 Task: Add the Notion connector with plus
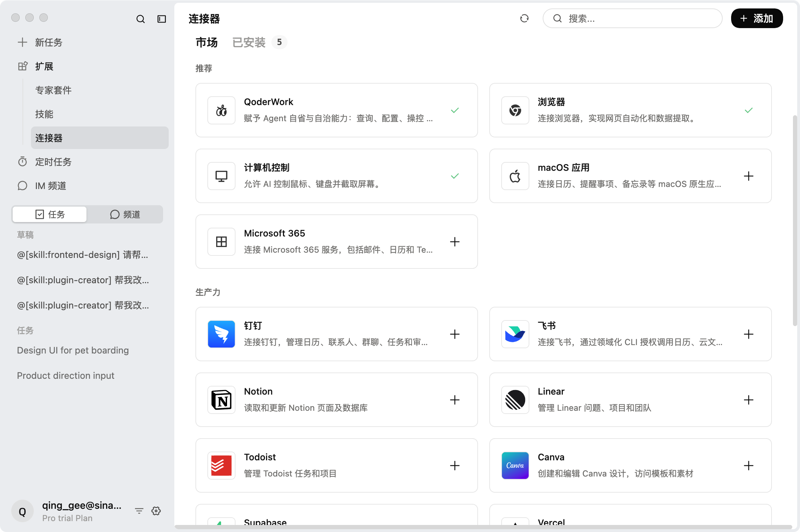pos(454,400)
